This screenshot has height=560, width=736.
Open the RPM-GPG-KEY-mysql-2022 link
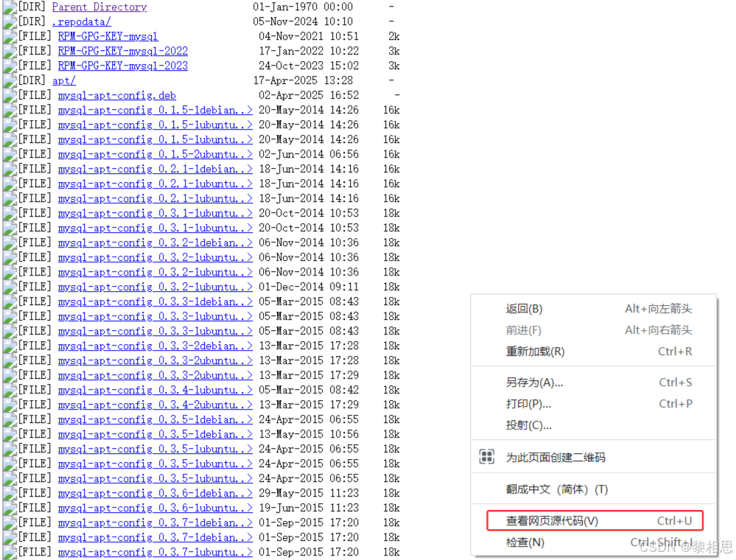(x=122, y=51)
